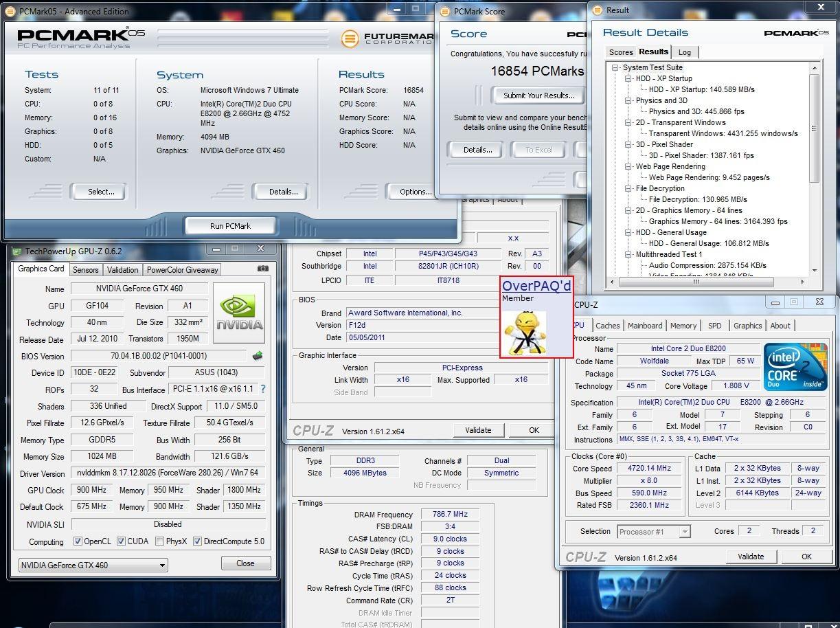
Task: Click the Select... button under Tests
Action: 101,192
